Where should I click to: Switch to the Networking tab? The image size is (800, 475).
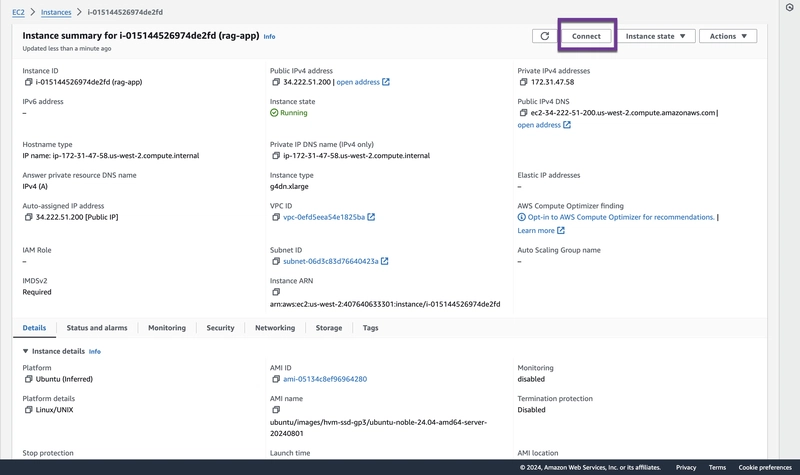(275, 328)
